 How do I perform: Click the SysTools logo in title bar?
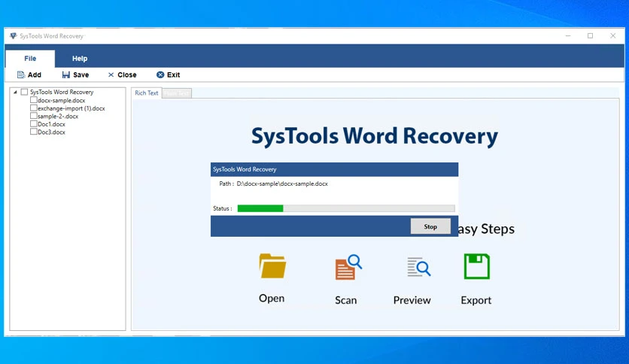pos(14,35)
